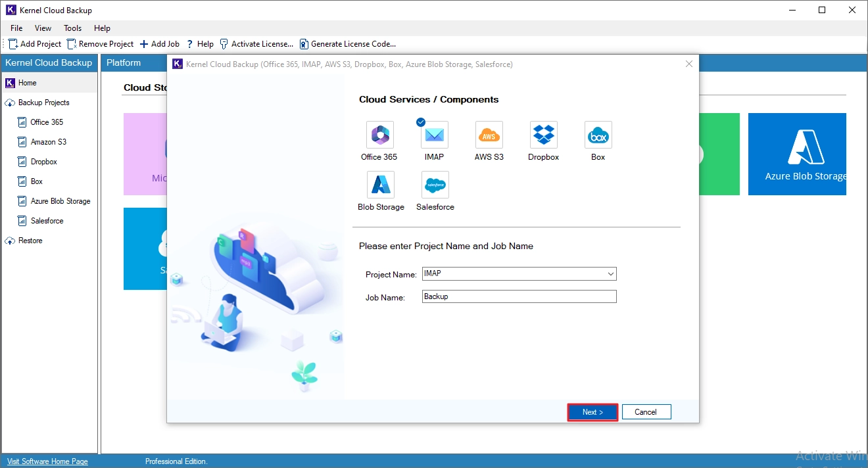Open Help from the toolbar
The height and width of the screenshot is (468, 868).
pyautogui.click(x=200, y=44)
